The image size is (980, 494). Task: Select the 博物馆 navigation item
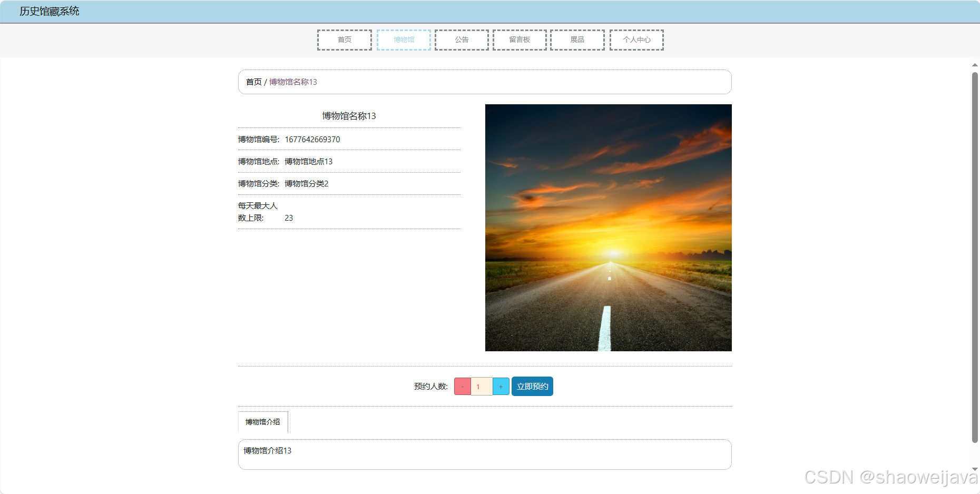point(404,40)
